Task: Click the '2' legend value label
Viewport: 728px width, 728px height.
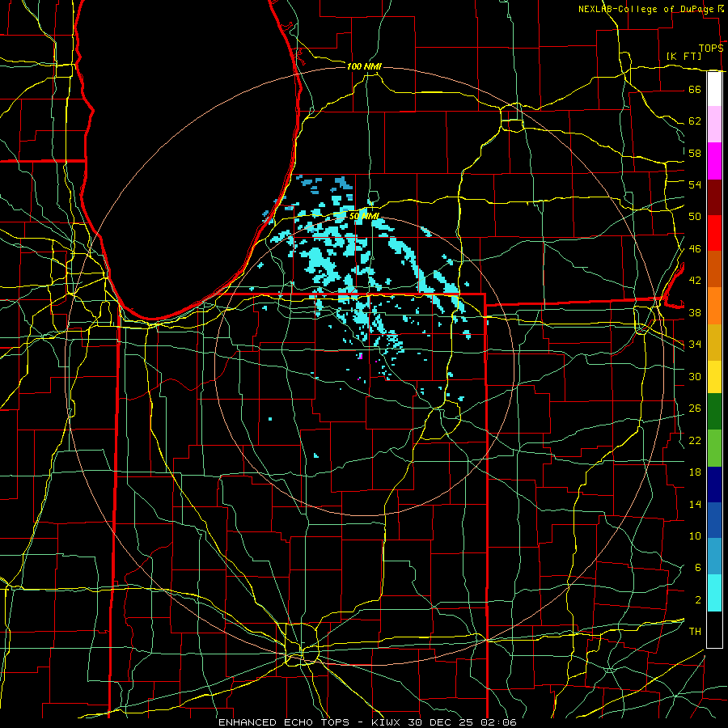Action: (697, 600)
